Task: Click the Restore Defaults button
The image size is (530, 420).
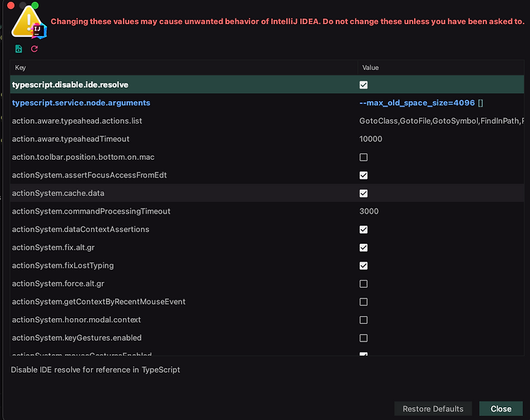Action: pyautogui.click(x=433, y=409)
